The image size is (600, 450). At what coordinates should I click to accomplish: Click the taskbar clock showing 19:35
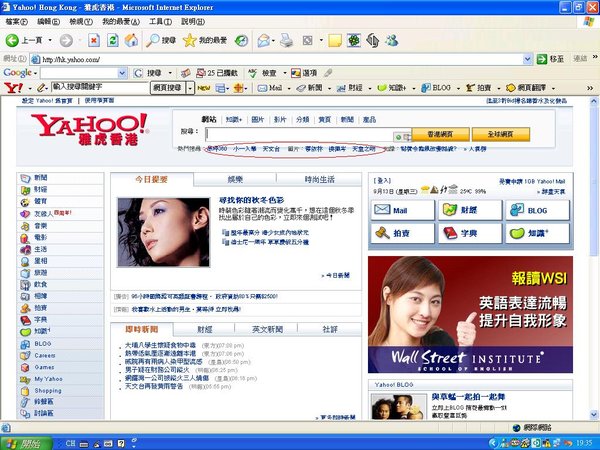click(x=584, y=443)
